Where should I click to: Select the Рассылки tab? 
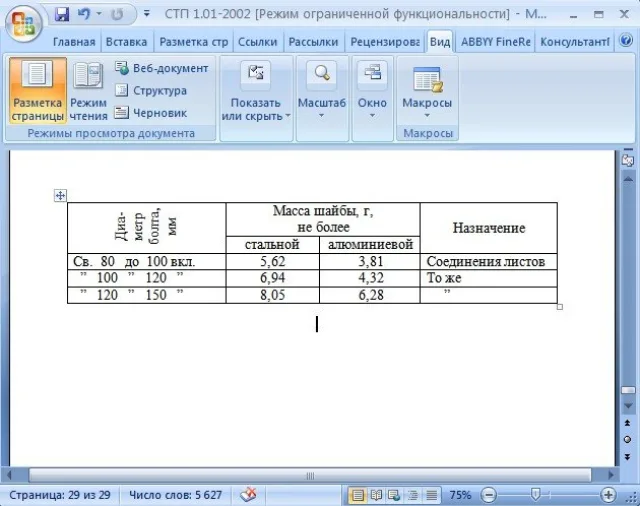coord(313,42)
